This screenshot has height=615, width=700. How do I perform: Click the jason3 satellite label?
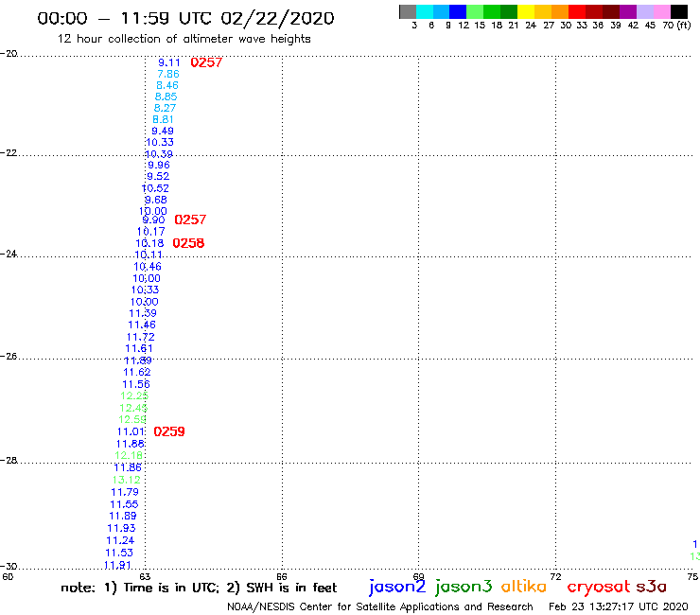click(463, 587)
